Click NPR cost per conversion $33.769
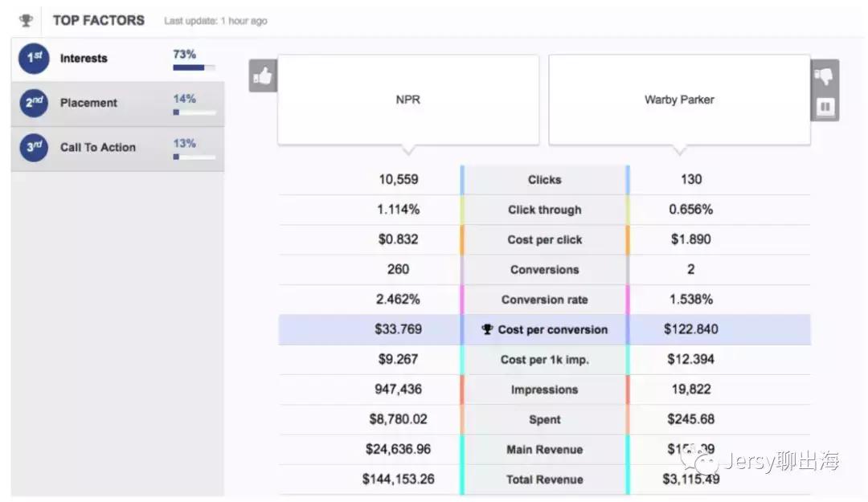Image resolution: width=868 pixels, height=502 pixels. tap(399, 329)
